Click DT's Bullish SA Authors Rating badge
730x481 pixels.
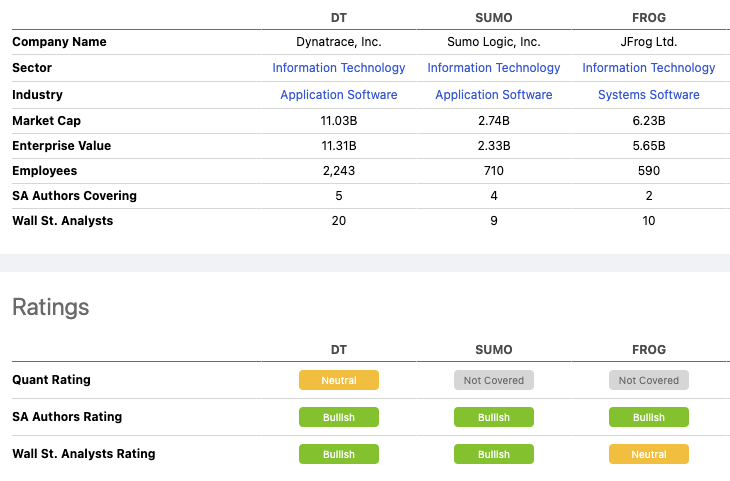[339, 417]
